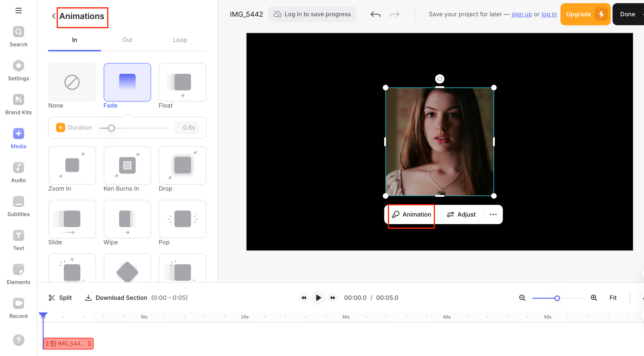The image size is (644, 356).
Task: Click the play button on timeline
Action: (x=318, y=298)
